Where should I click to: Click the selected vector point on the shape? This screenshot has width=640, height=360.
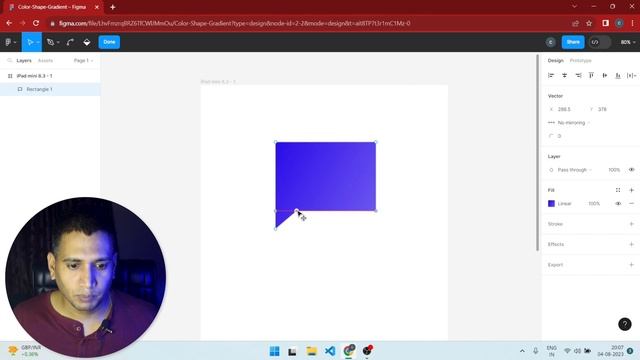click(x=297, y=211)
